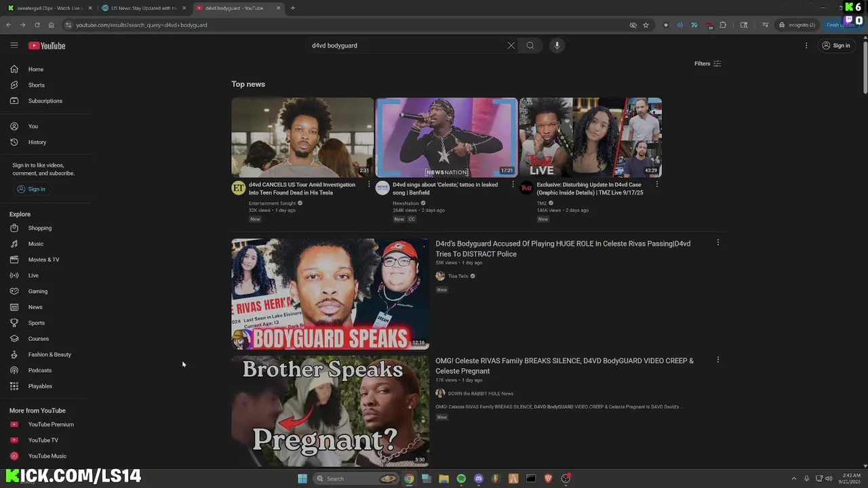The image size is (868, 488).
Task: Open the NewsNation channel name
Action: pyautogui.click(x=406, y=203)
